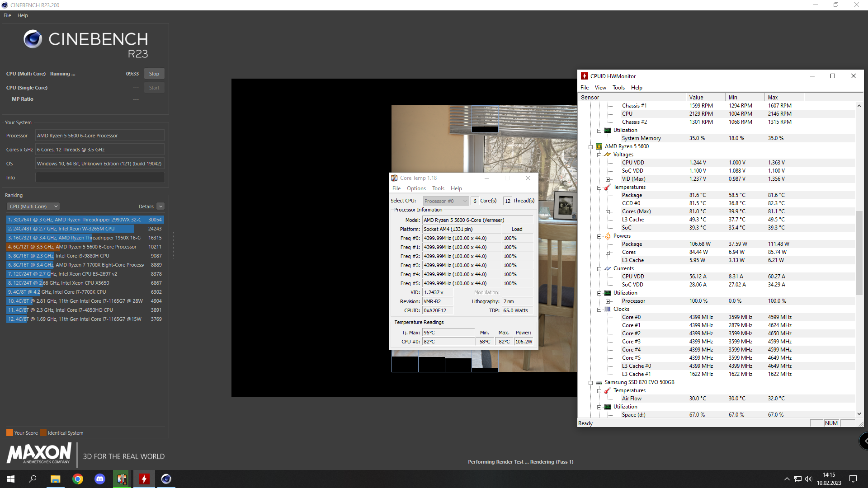Open Cinebench File menu
868x488 pixels.
pos(7,15)
